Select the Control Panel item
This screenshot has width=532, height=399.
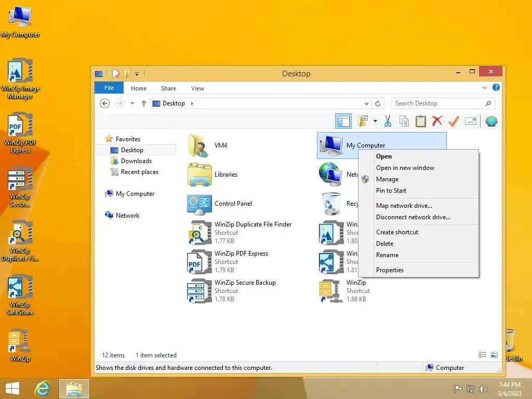[220, 204]
